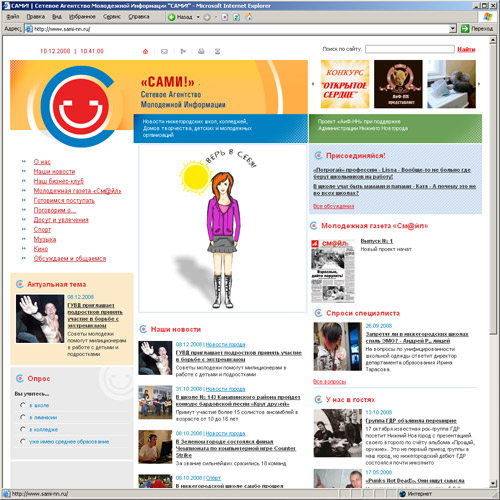Open the «Все обсуждения» link
Screen dimensions: 500x500
point(334,206)
